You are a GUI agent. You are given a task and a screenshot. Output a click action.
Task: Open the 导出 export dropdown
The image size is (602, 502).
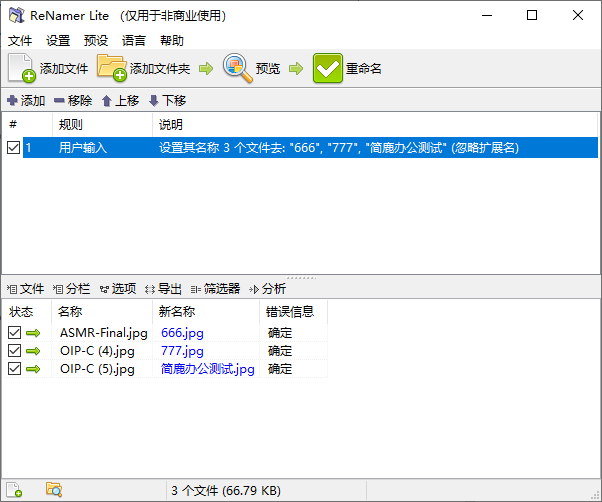pos(163,289)
